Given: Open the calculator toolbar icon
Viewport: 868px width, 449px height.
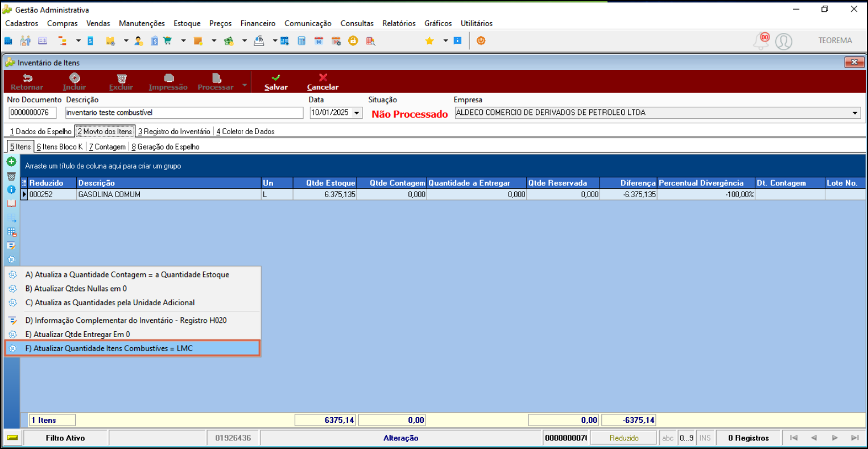Looking at the screenshot, I should [301, 41].
